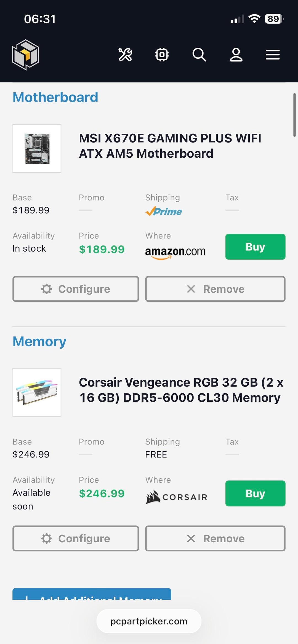Click the Corsair merchant logo
The height and width of the screenshot is (644, 298).
176,497
